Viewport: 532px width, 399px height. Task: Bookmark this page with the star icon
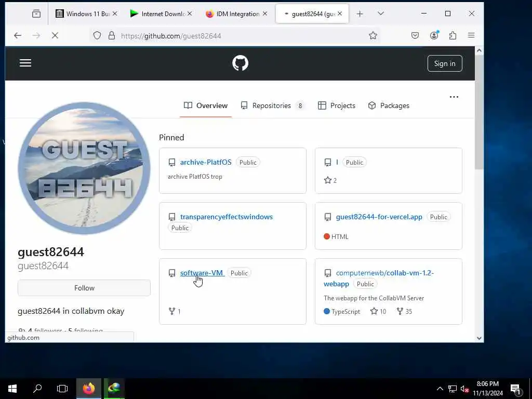pos(373,35)
